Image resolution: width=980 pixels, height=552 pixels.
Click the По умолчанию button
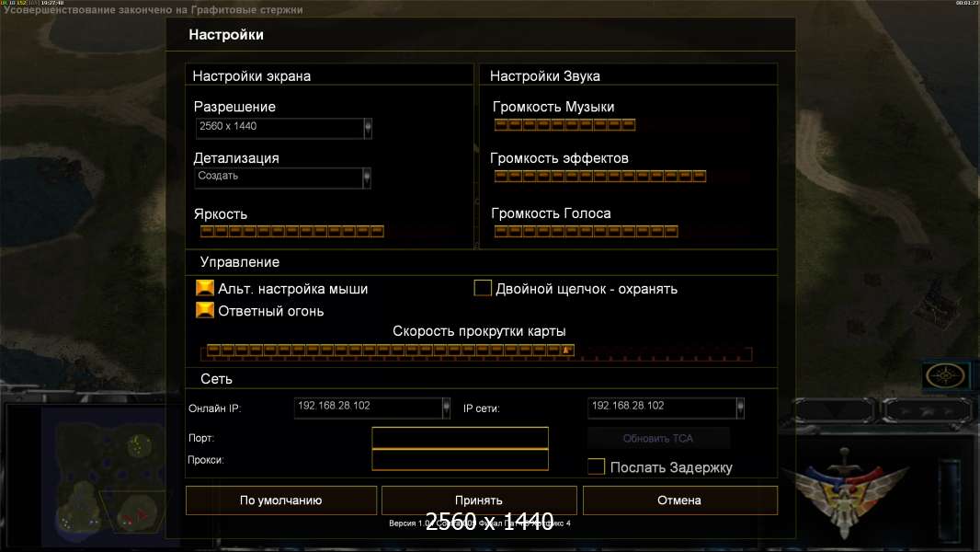coord(281,500)
